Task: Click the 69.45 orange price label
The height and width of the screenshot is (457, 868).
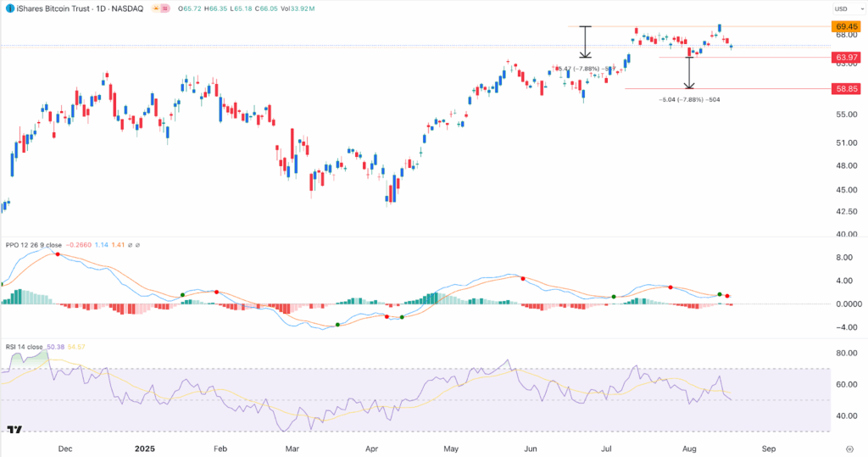Action: point(847,26)
